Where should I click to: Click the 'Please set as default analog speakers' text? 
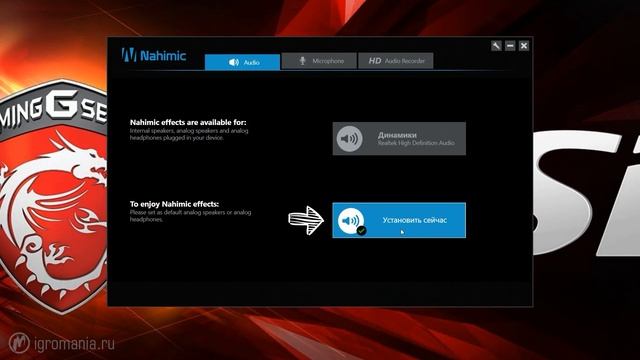[x=190, y=216]
